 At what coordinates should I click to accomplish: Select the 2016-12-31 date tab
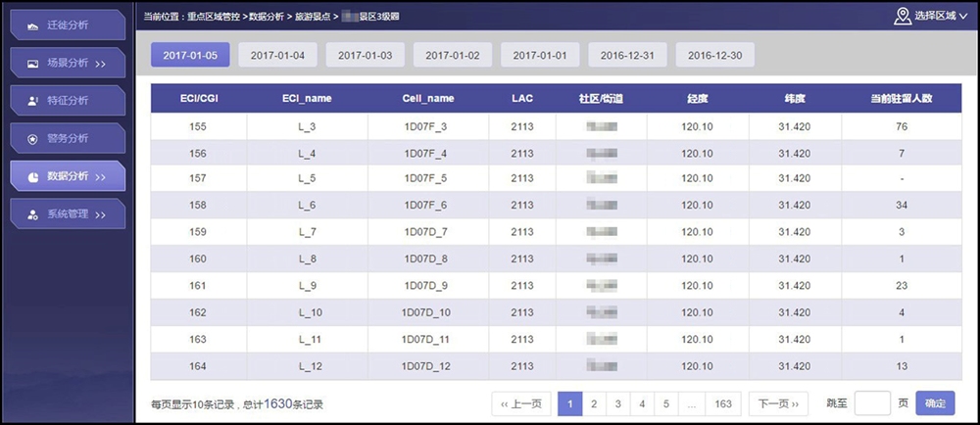pyautogui.click(x=627, y=56)
